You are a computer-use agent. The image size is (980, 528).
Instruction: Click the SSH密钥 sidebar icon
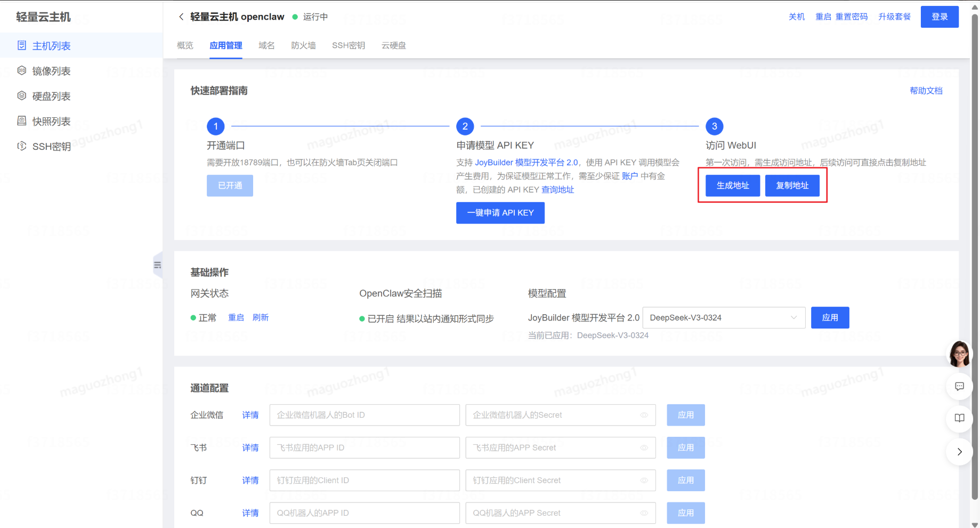coord(22,146)
